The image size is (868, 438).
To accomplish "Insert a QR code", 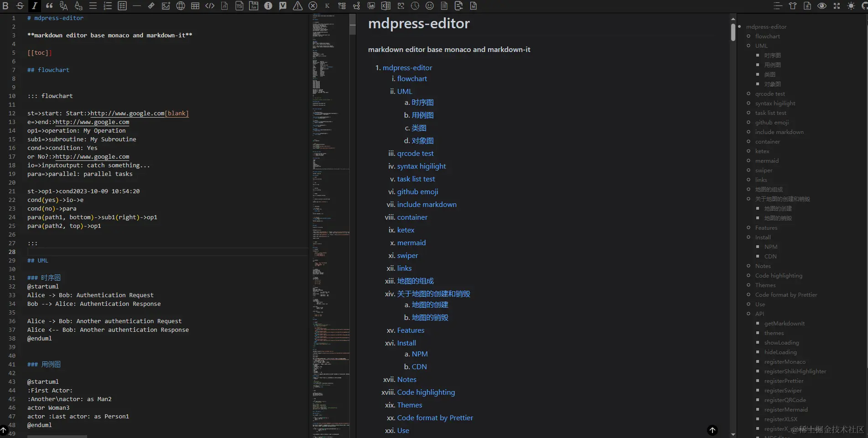I will [400, 6].
